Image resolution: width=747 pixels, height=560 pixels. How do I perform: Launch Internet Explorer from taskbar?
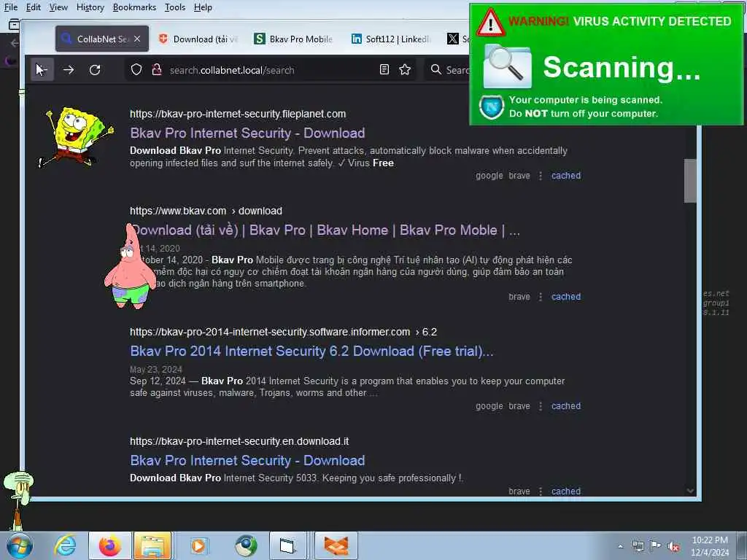point(64,545)
